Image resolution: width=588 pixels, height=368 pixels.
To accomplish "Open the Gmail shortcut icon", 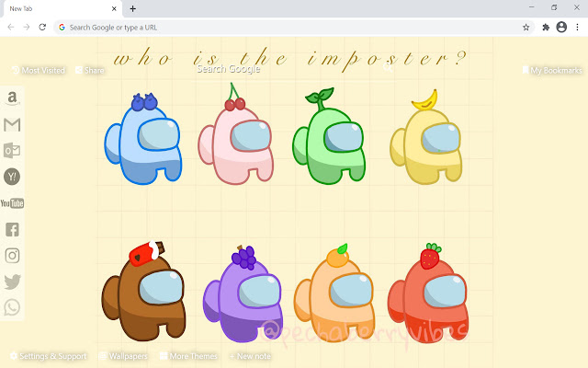I will tap(12, 125).
